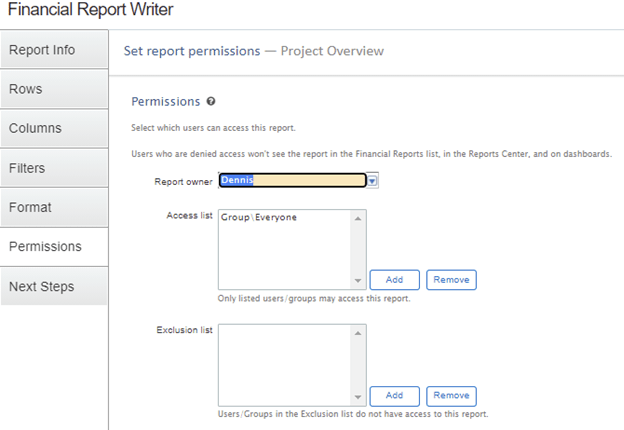This screenshot has width=624, height=430.
Task: Click the Report owner field showing Dennis
Action: tap(290, 181)
